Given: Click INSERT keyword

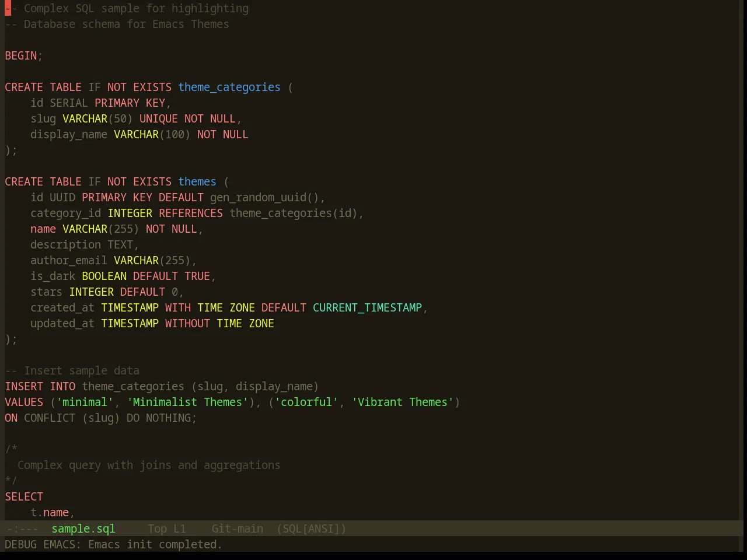Looking at the screenshot, I should 24,386.
